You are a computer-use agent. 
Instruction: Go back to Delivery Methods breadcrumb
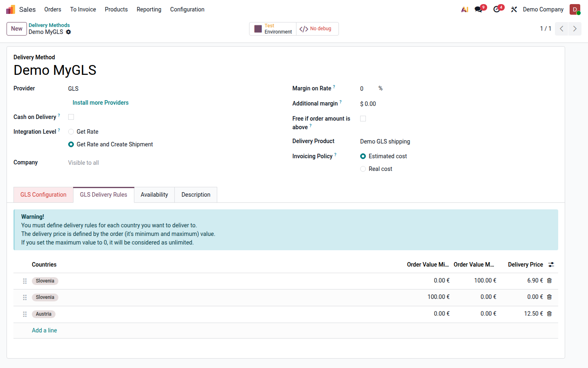click(x=49, y=25)
